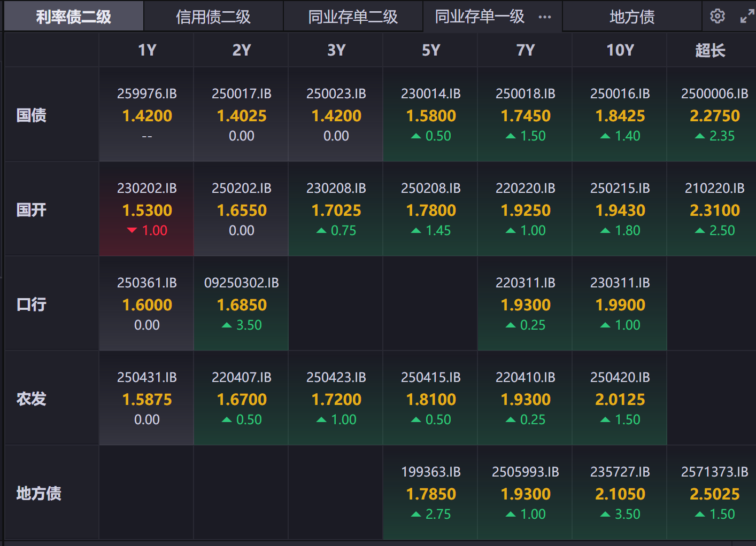Click the 超长 column header
The image size is (756, 546).
point(710,50)
